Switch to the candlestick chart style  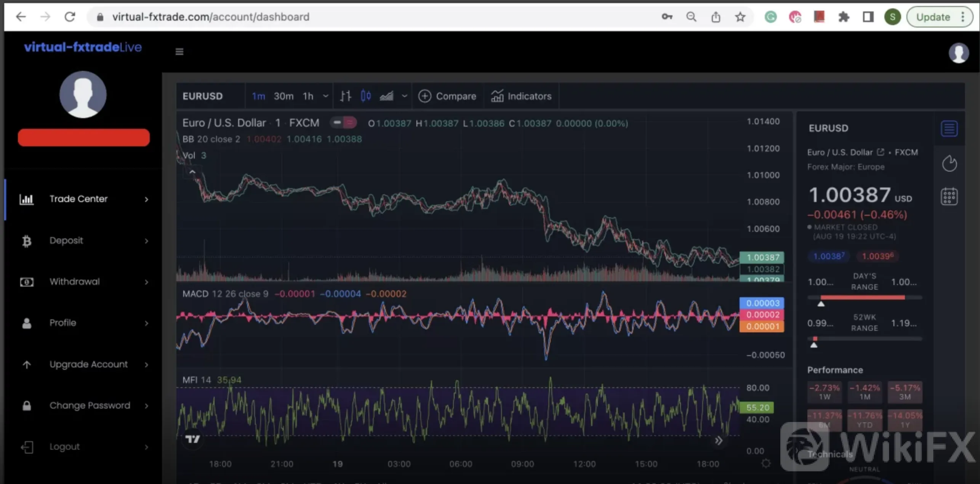[366, 96]
